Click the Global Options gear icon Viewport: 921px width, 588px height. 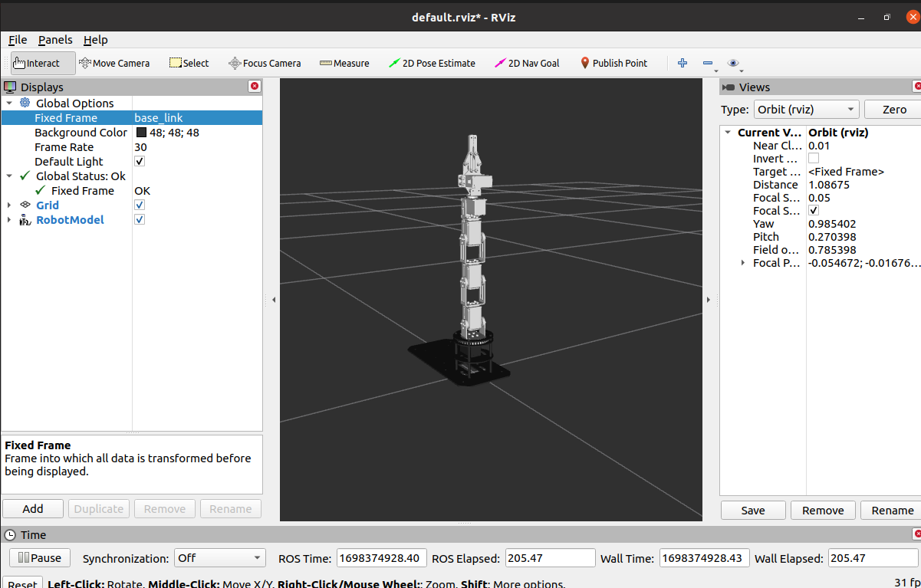tap(25, 103)
